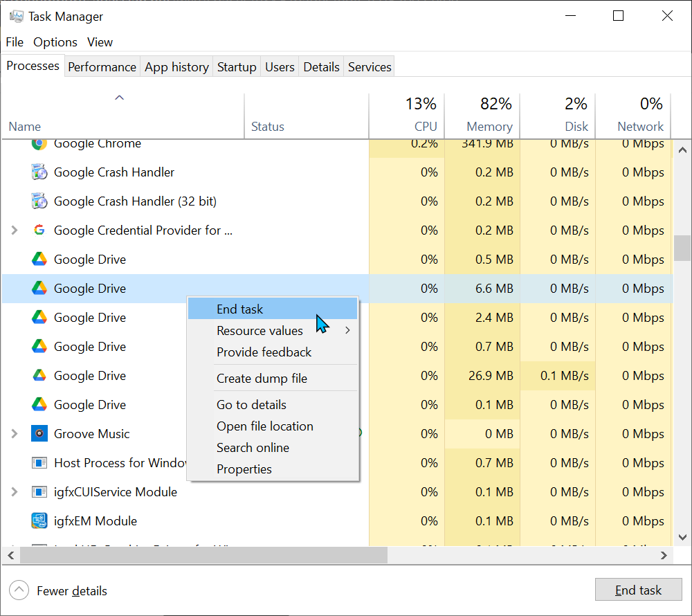Select Provide feedback in context menu

coord(272,352)
